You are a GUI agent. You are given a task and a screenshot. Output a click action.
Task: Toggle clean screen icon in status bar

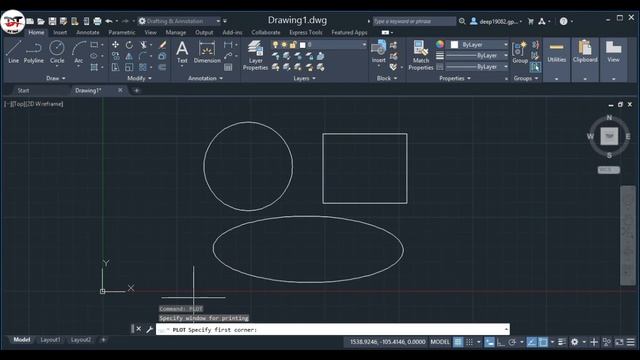click(619, 342)
